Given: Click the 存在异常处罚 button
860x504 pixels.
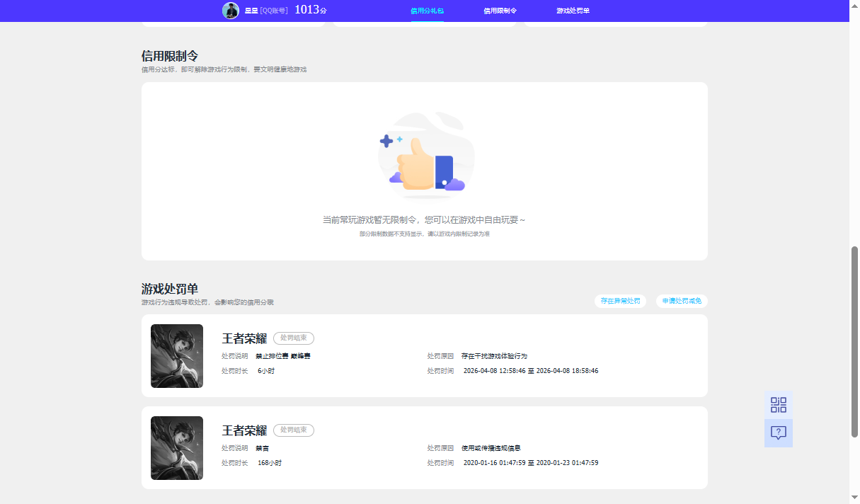Looking at the screenshot, I should coord(621,301).
